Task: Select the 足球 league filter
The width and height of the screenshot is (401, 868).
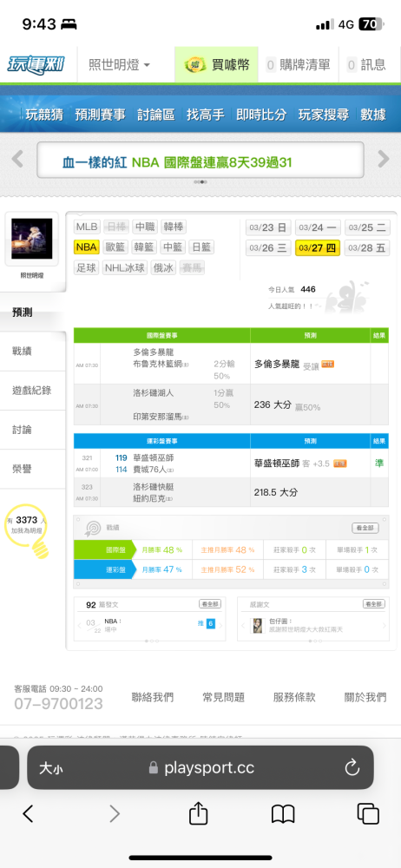Action: tap(87, 268)
